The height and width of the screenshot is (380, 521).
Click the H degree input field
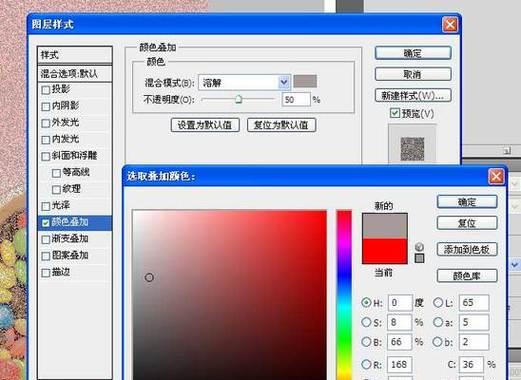click(x=399, y=303)
